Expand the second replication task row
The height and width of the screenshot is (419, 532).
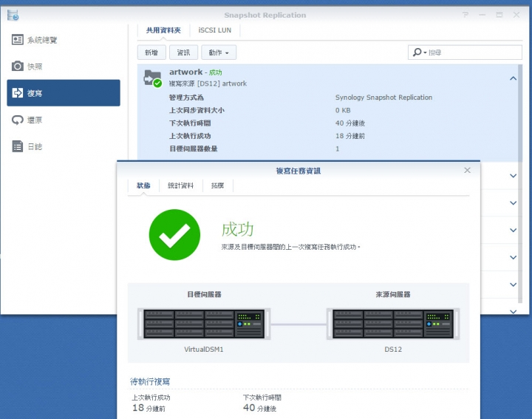point(514,175)
